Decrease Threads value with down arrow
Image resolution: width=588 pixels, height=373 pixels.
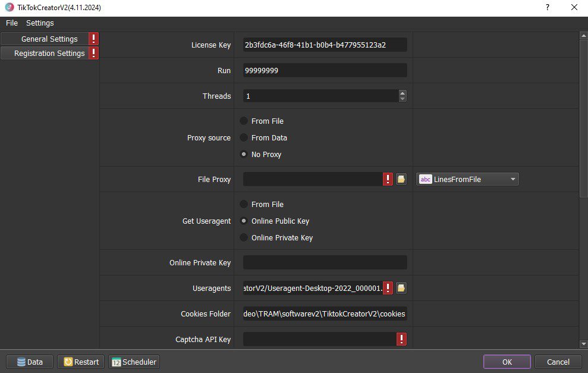403,99
